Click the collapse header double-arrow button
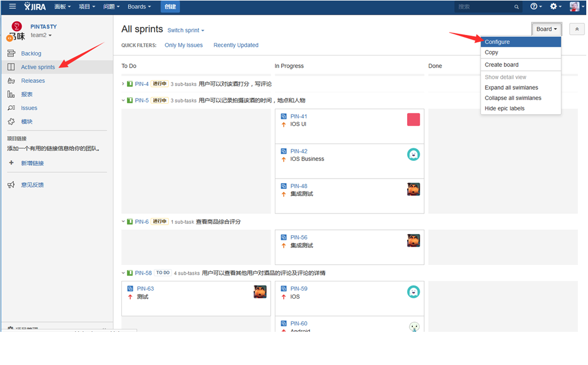 click(577, 29)
